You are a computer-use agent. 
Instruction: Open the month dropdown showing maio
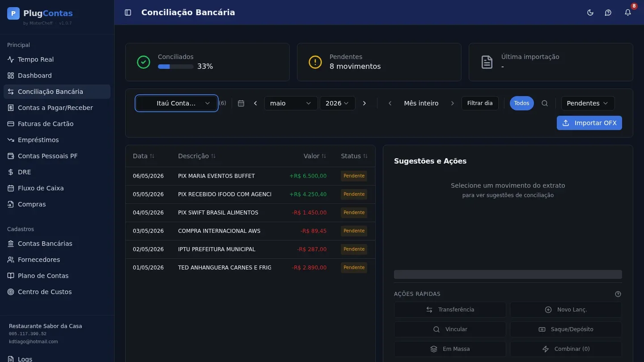pyautogui.click(x=291, y=103)
